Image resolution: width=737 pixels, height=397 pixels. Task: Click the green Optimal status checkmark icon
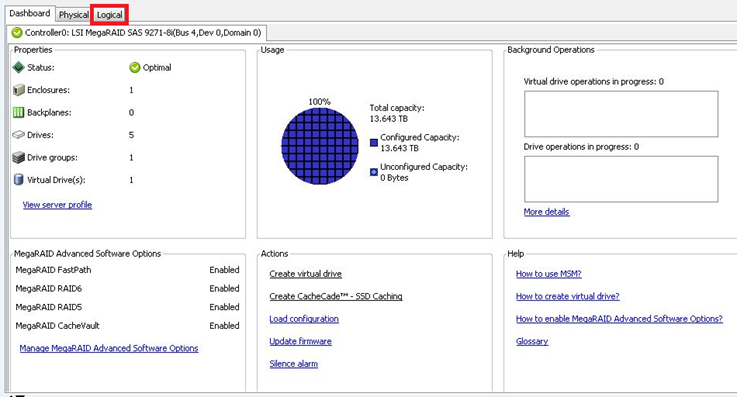134,68
